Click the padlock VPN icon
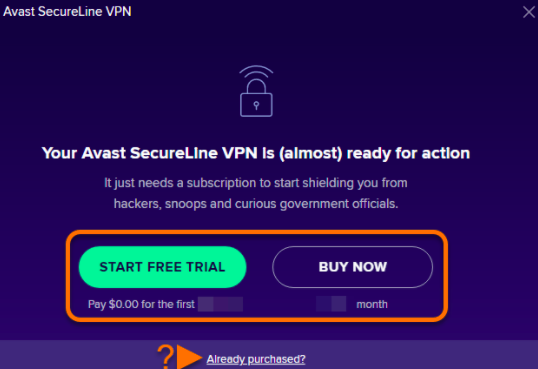Viewport: 538px width, 369px height. [256, 91]
